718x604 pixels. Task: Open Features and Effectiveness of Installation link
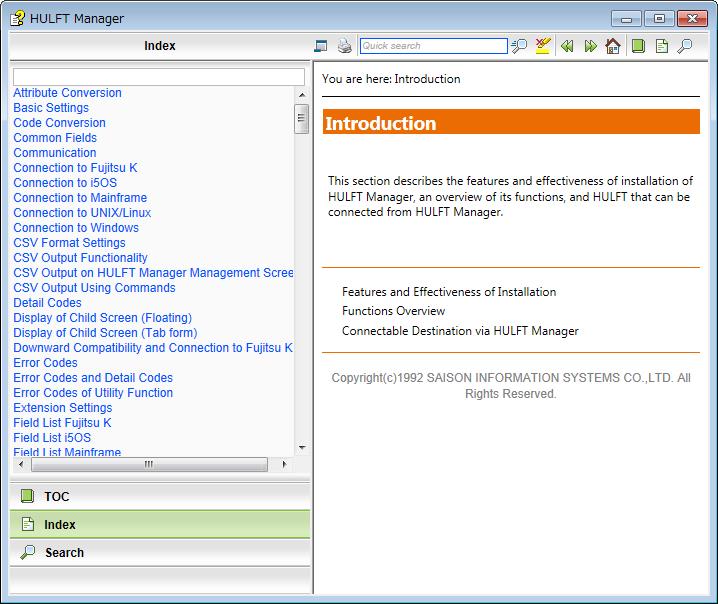coord(449,292)
